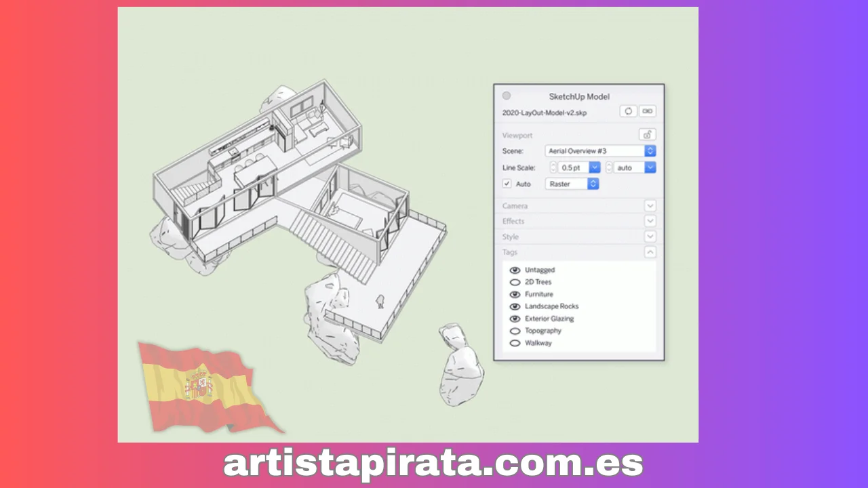Hide the Landscape Rocks tag

pyautogui.click(x=515, y=306)
